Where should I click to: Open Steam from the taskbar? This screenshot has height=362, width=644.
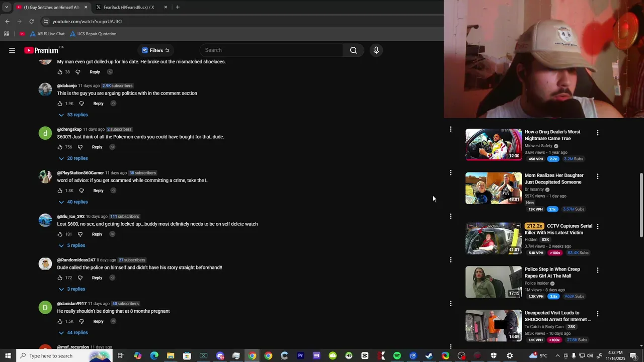pyautogui.click(x=429, y=356)
